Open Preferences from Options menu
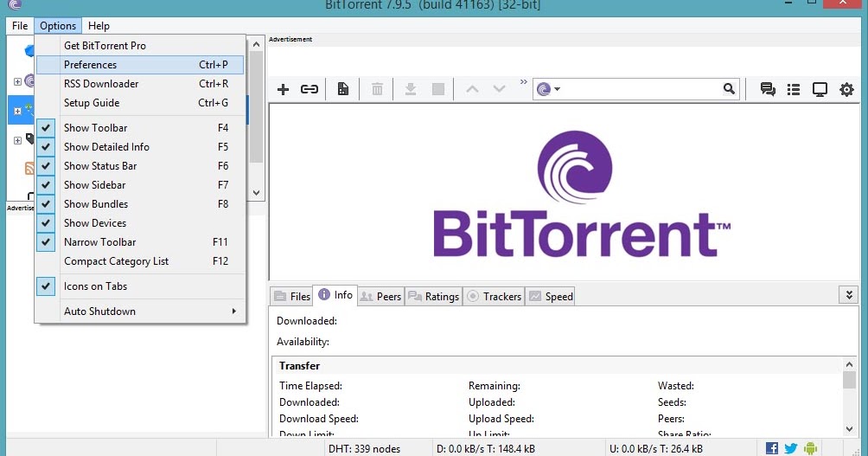This screenshot has height=456, width=868. [141, 65]
